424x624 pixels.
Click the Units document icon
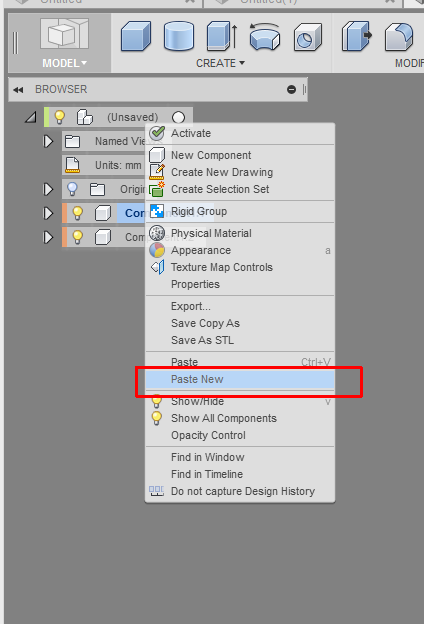(x=72, y=165)
